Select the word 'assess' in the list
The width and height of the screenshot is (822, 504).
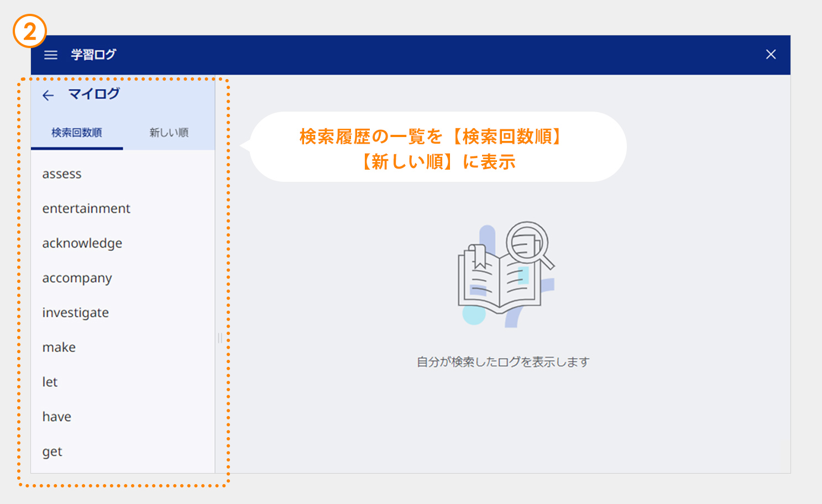coord(62,174)
